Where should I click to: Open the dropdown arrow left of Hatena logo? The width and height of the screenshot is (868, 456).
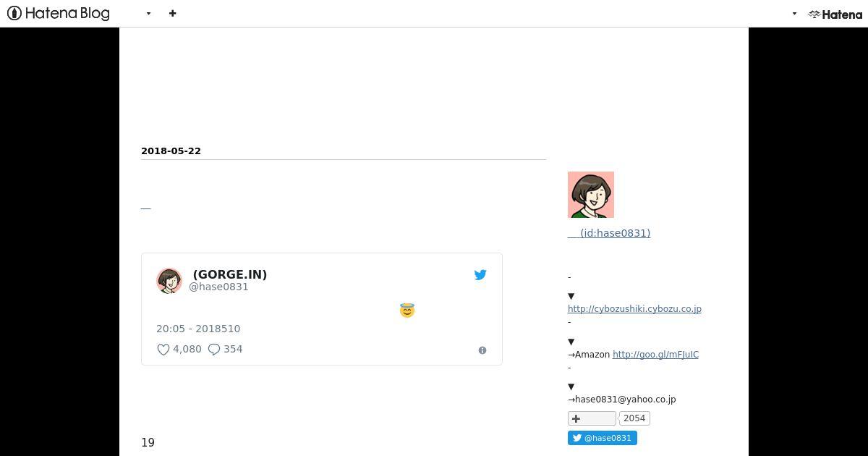click(794, 13)
